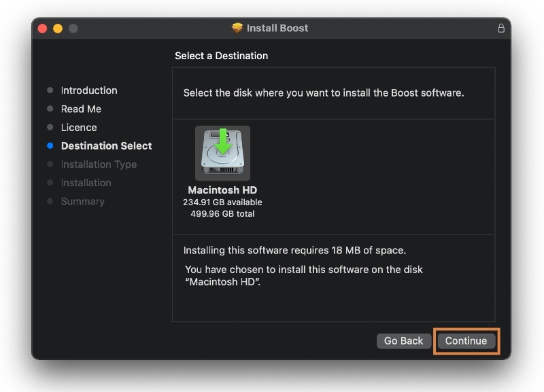This screenshot has width=544, height=392.
Task: Click the Install Boost window title
Action: 277,28
